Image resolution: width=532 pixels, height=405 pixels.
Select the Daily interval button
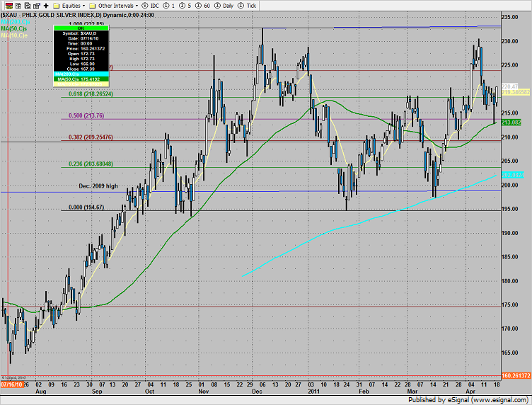224,6
